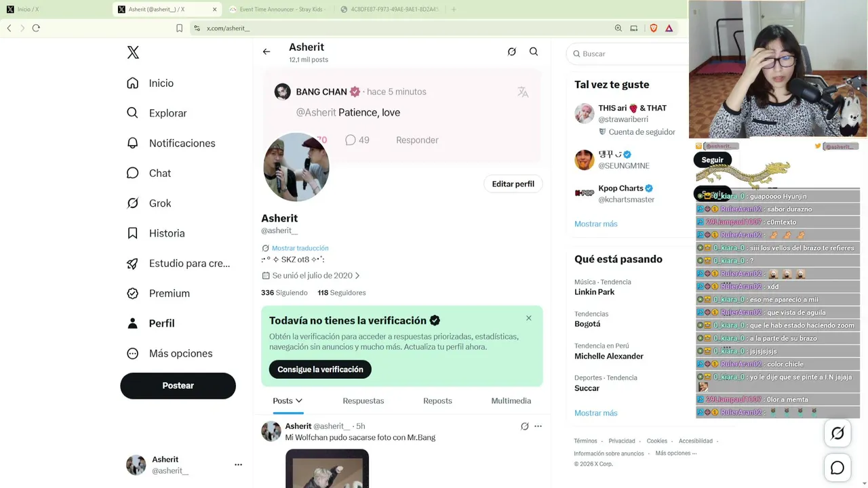Click the Buscar search field
The width and height of the screenshot is (868, 488).
(x=627, y=54)
